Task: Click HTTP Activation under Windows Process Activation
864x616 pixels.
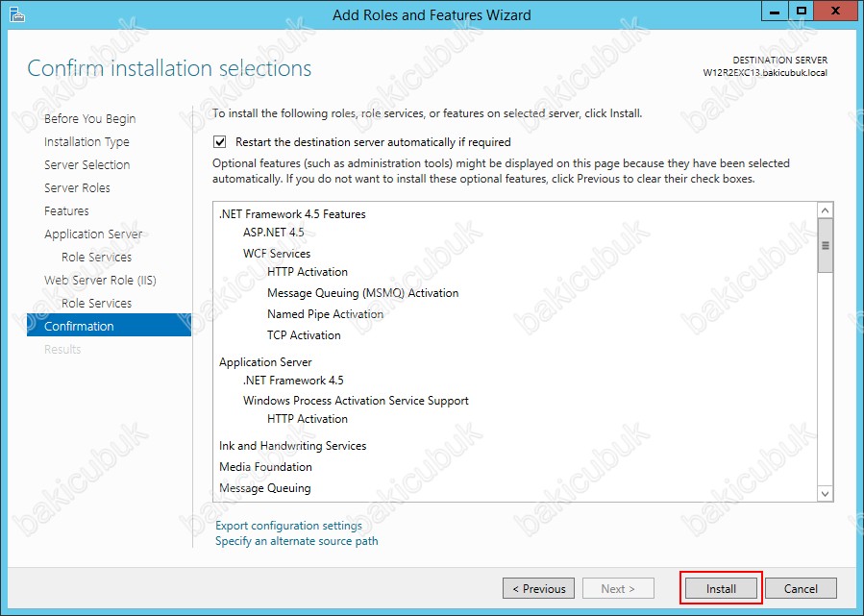Action: click(308, 419)
